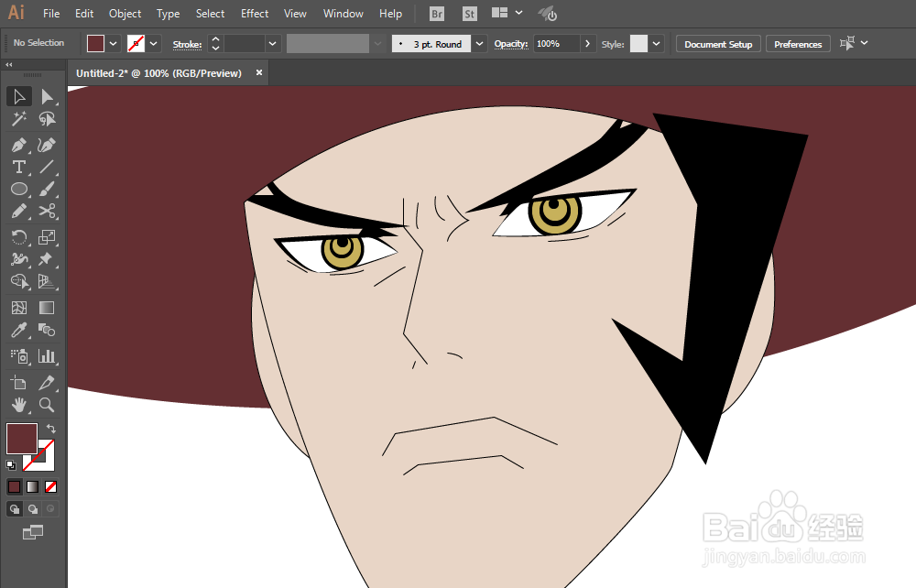Open the Edit menu
Image resolution: width=916 pixels, height=588 pixels.
coord(84,14)
